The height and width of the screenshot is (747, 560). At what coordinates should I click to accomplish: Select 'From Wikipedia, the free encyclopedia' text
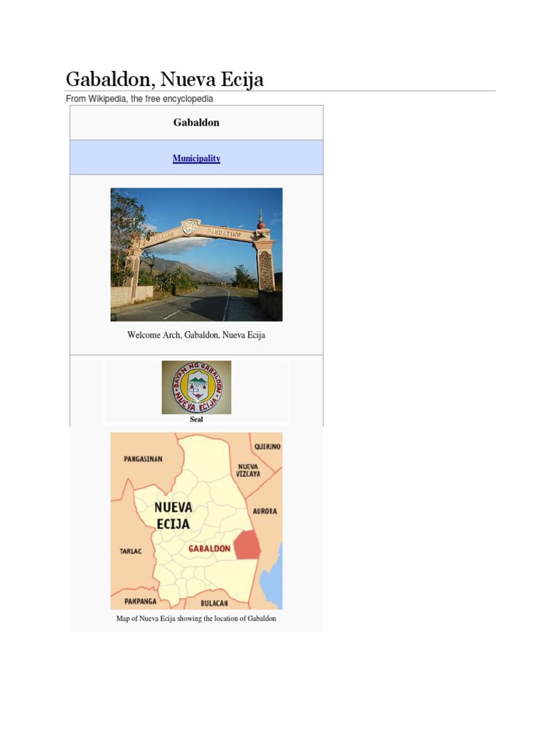pos(139,98)
